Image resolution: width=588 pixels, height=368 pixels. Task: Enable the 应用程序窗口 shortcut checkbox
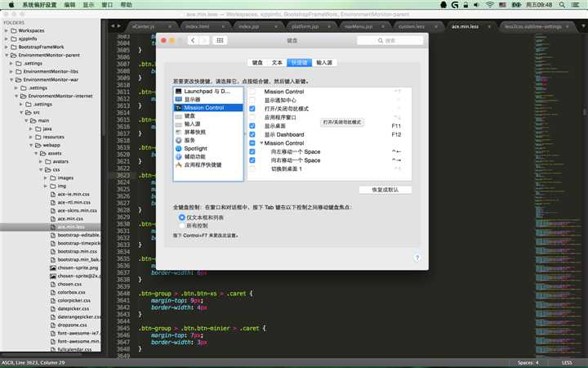pyautogui.click(x=252, y=118)
